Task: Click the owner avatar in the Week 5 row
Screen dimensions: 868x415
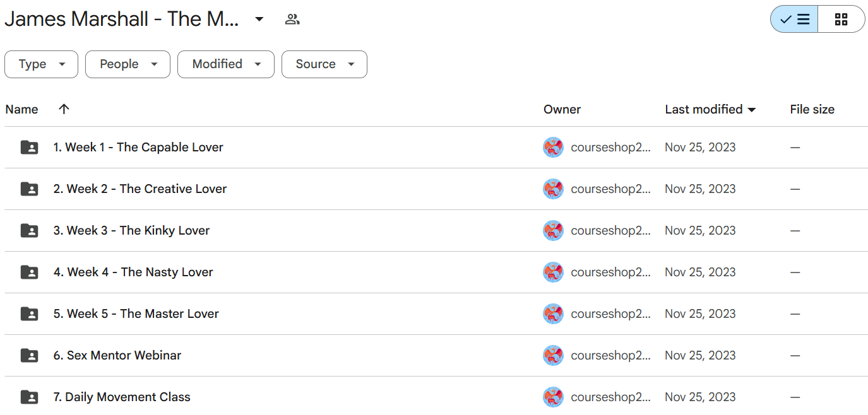Action: pyautogui.click(x=553, y=314)
